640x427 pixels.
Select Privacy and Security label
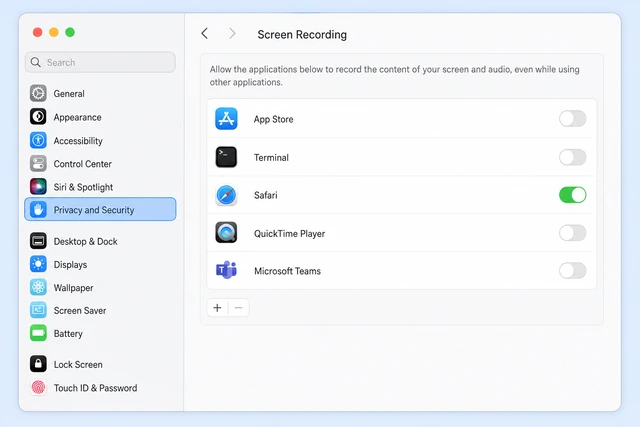(x=94, y=210)
